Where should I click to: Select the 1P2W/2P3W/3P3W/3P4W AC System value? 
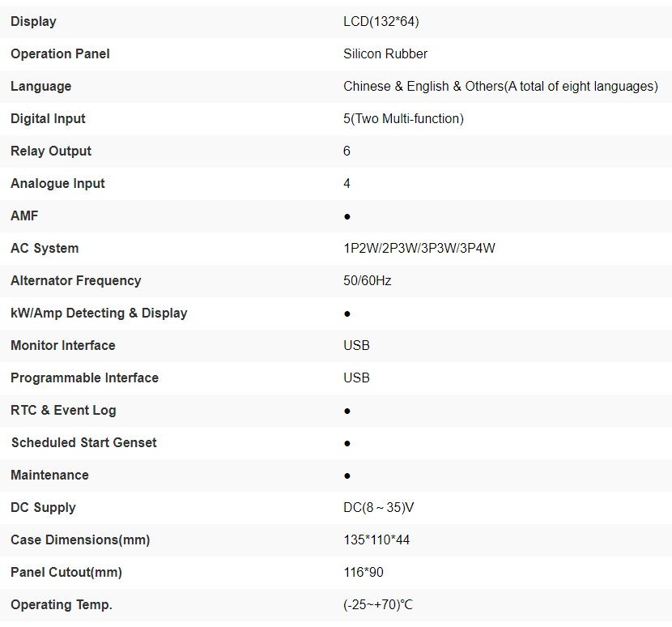pos(419,248)
